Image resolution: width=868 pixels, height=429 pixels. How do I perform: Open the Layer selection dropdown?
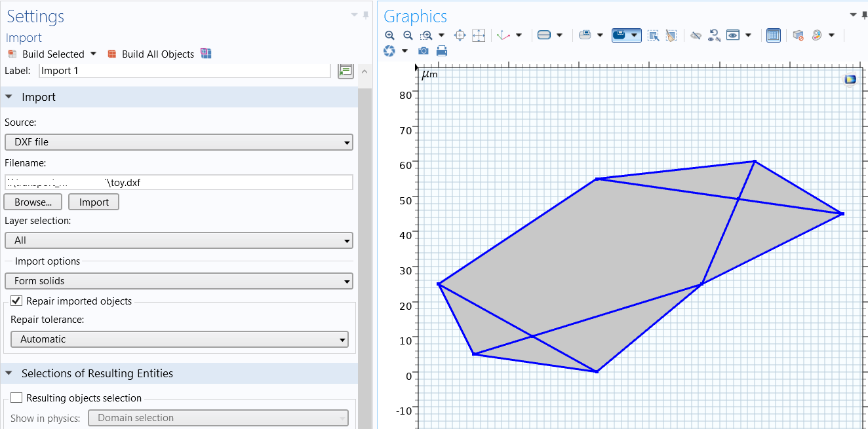[x=178, y=240]
